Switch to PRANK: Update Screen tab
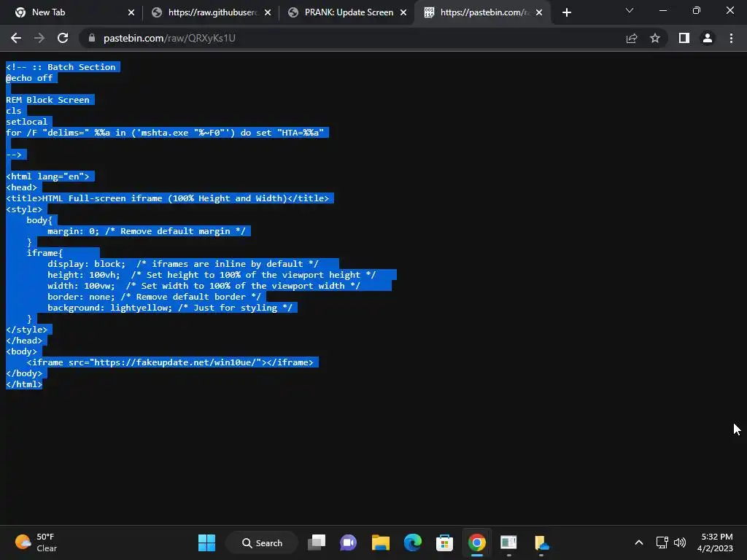 (347, 12)
